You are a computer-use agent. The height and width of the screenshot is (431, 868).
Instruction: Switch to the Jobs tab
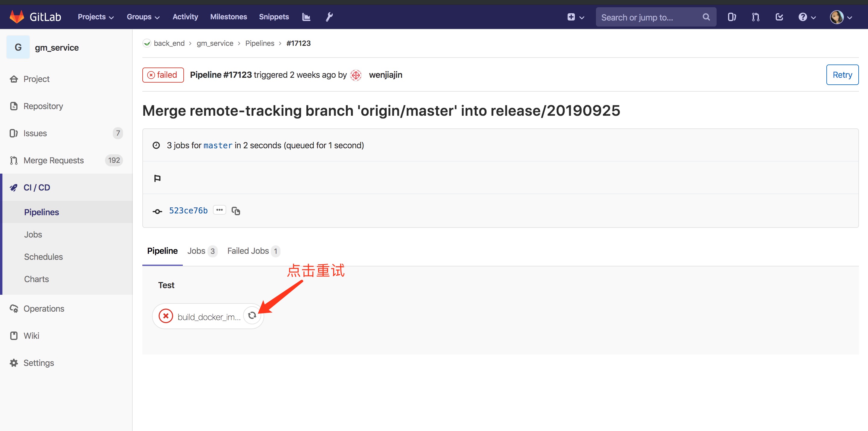click(201, 251)
